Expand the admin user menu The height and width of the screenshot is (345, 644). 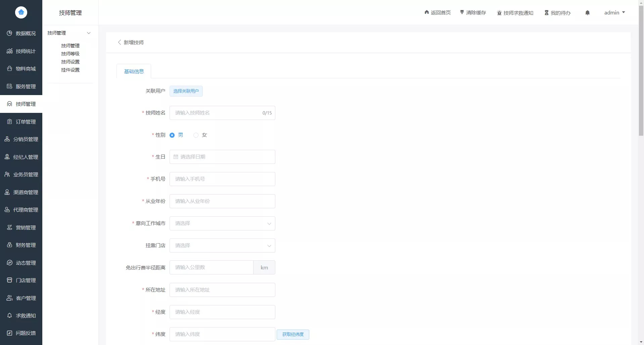pyautogui.click(x=614, y=13)
